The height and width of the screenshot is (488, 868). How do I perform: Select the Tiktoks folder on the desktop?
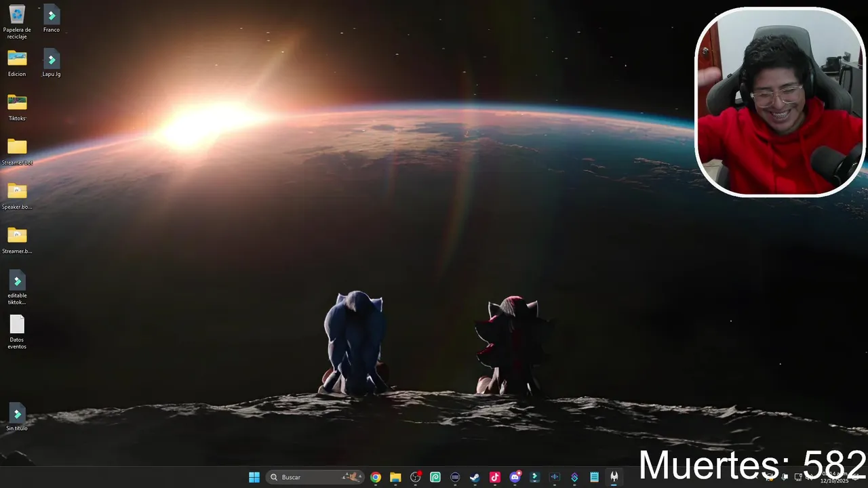(x=17, y=107)
